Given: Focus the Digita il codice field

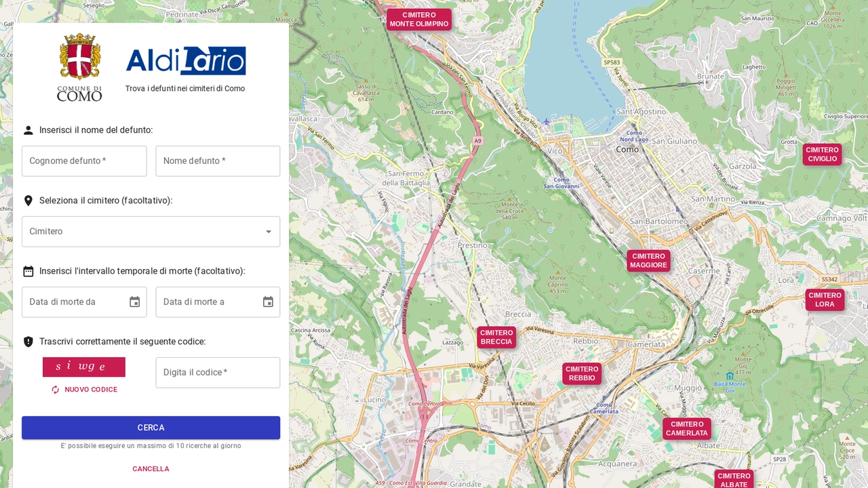Looking at the screenshot, I should coord(218,373).
